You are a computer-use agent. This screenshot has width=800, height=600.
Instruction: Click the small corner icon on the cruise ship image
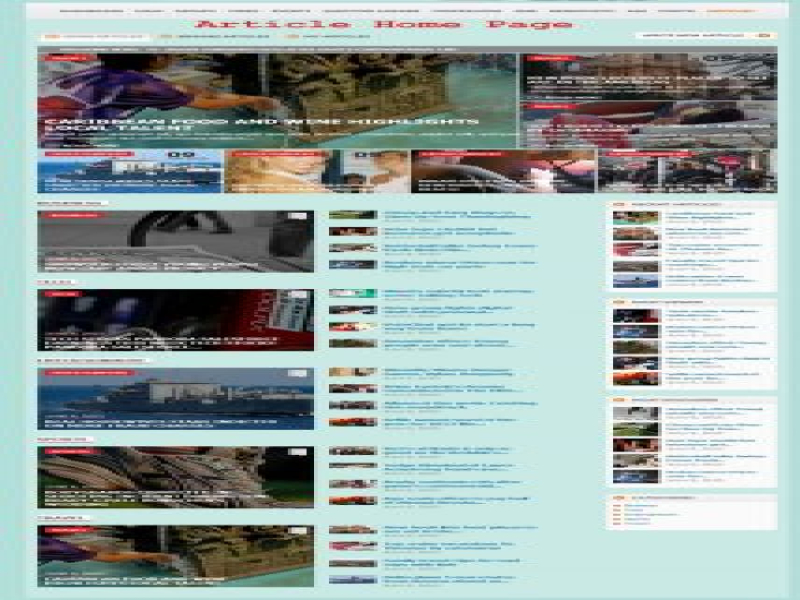[x=298, y=375]
